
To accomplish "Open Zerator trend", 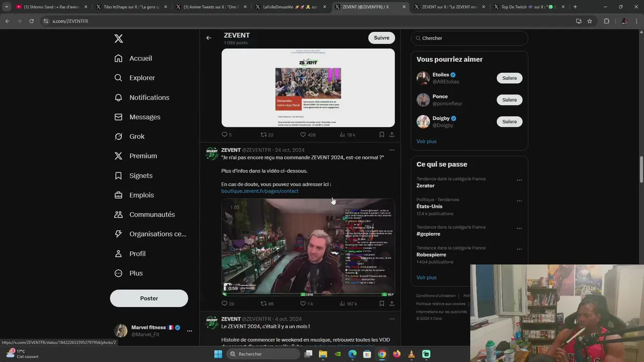I will click(x=425, y=186).
